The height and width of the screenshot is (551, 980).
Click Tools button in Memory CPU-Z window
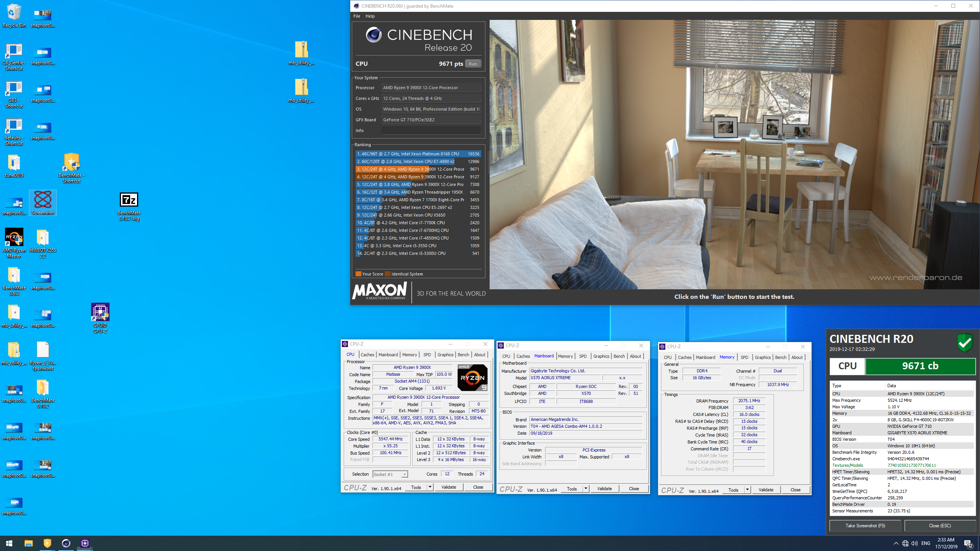[733, 490]
